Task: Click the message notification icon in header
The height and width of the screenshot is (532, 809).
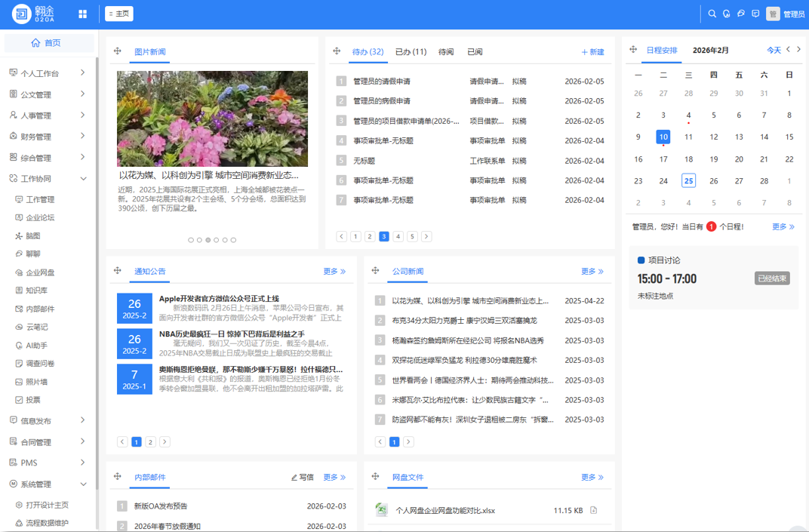Action: pyautogui.click(x=755, y=14)
